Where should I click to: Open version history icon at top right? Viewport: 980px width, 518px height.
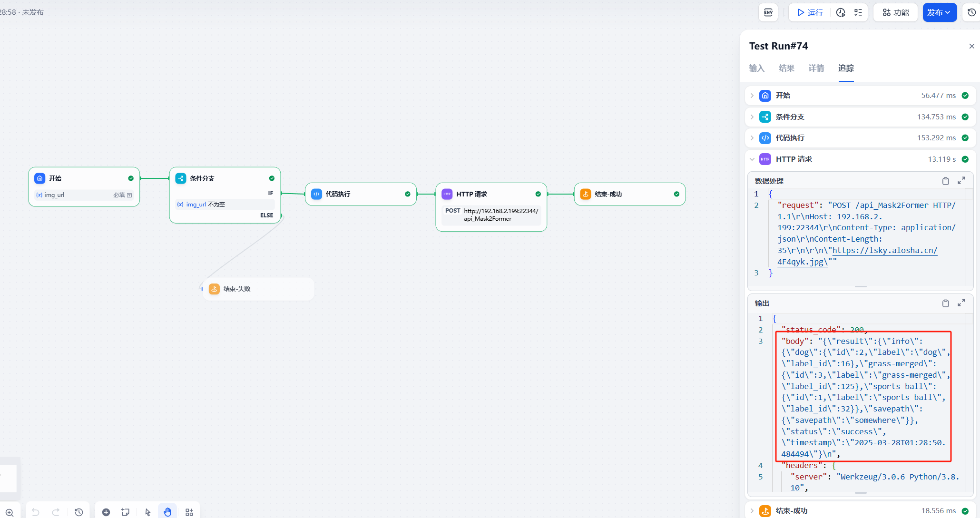pos(972,12)
